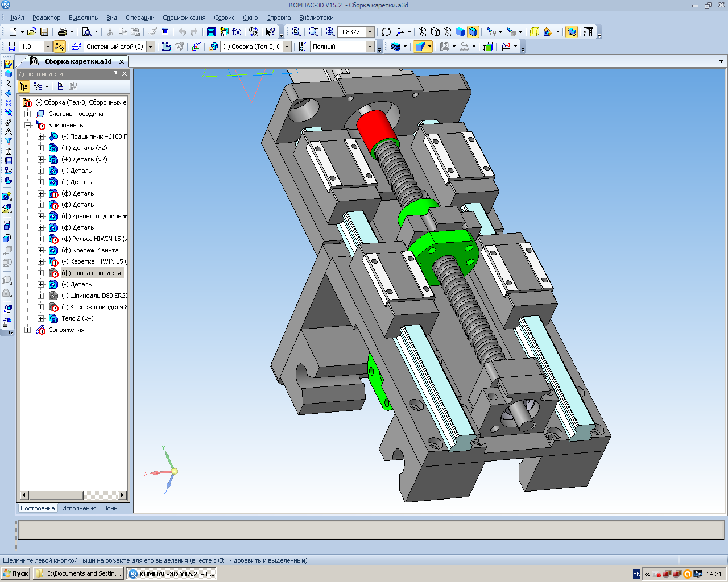This screenshot has width=728, height=582.
Task: Click the scissors cut icon
Action: (x=110, y=32)
